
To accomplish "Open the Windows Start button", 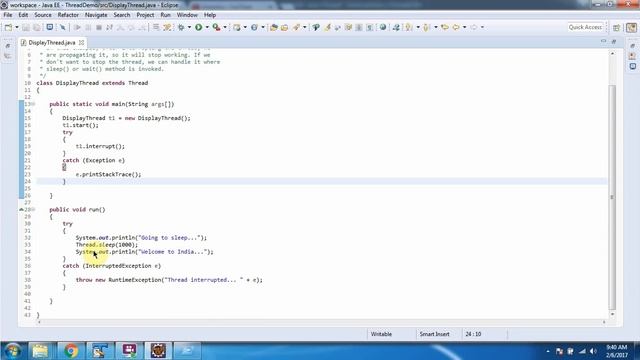I will 12,351.
